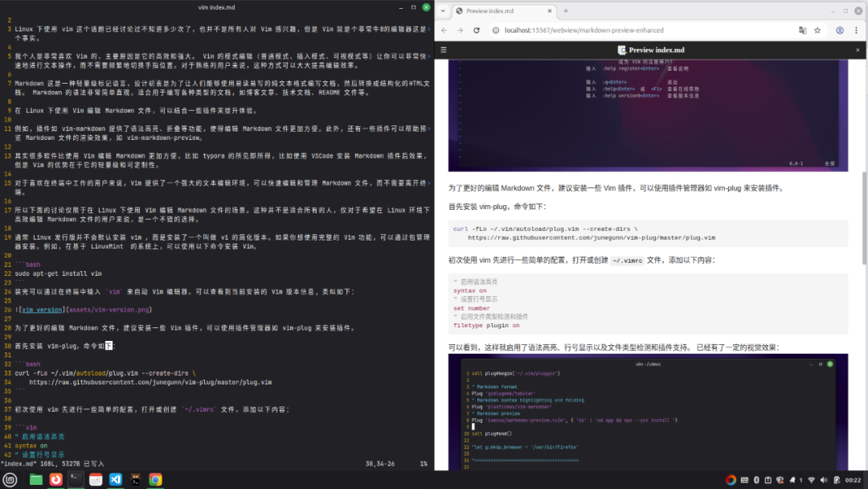Click the vim index.md window title

coord(216,7)
